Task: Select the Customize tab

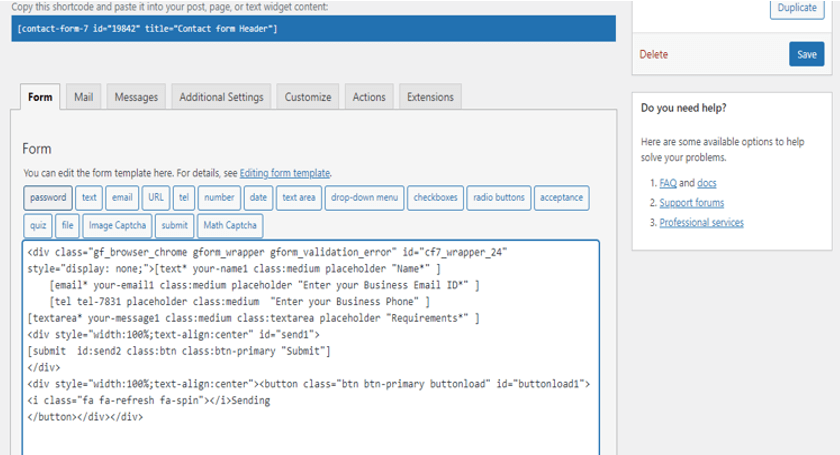Action: pyautogui.click(x=307, y=97)
